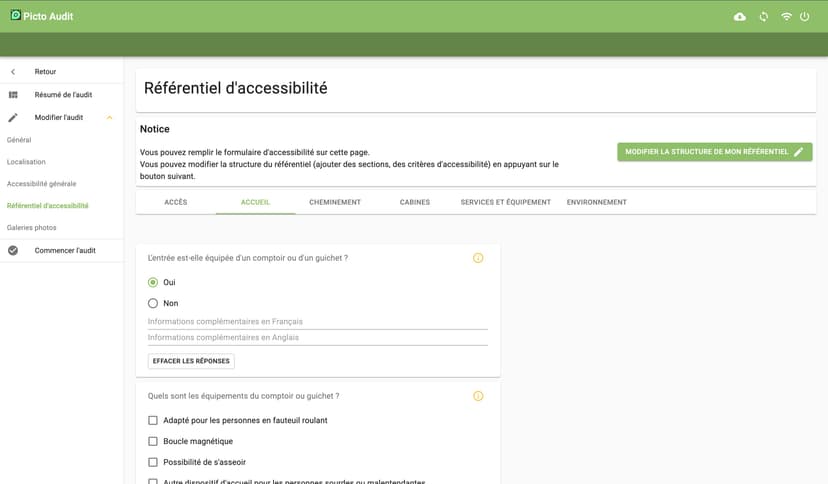
Task: Collapse the Modifier l'audit menu chevron
Action: [x=110, y=118]
